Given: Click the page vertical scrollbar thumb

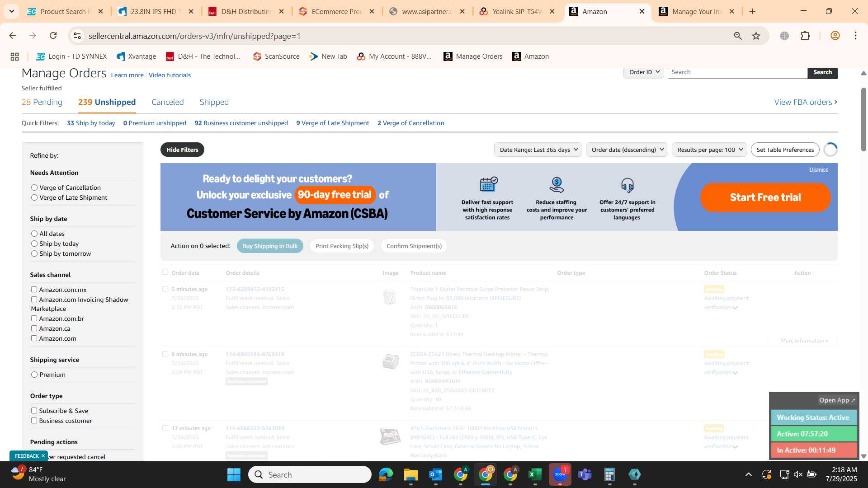Looking at the screenshot, I should pos(863,120).
